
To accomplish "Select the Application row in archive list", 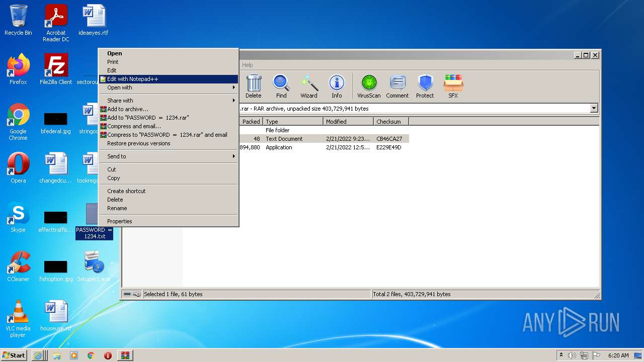I will point(324,147).
